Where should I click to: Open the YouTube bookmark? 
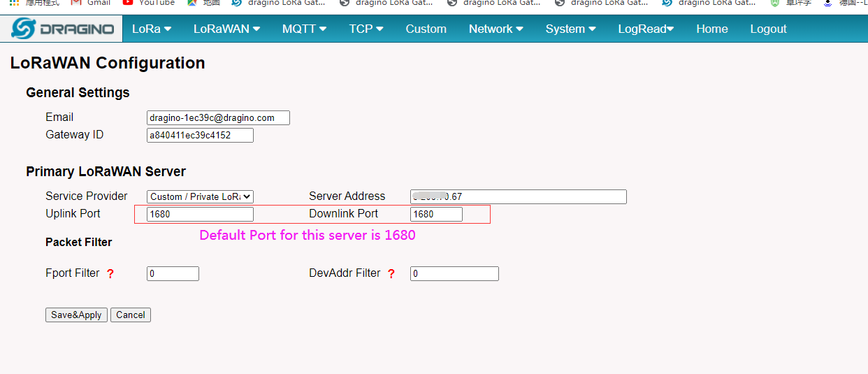pos(149,3)
